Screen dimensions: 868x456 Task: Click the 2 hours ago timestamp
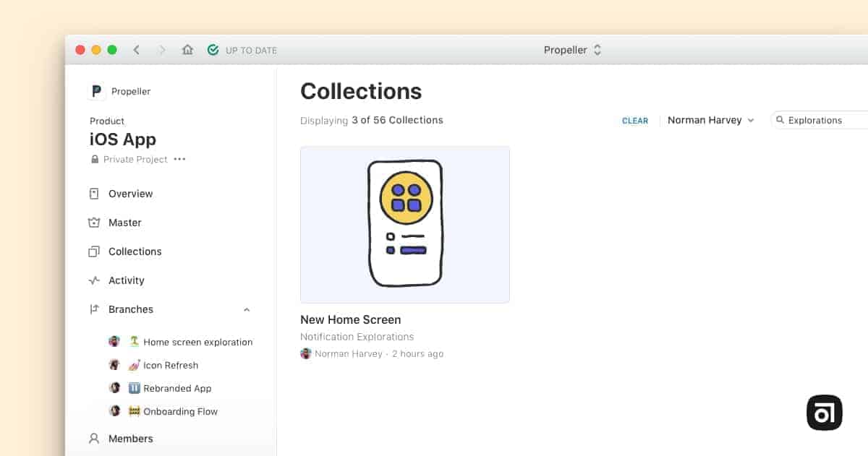(417, 354)
